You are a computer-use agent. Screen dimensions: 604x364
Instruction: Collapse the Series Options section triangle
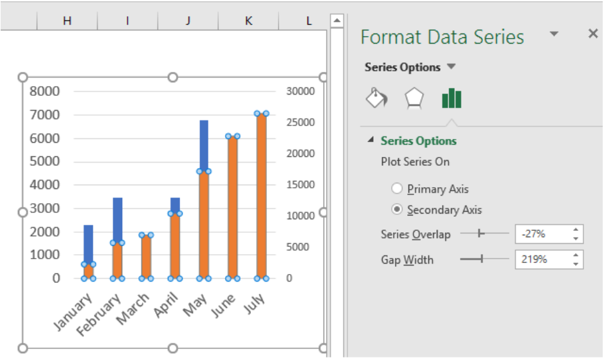click(371, 140)
